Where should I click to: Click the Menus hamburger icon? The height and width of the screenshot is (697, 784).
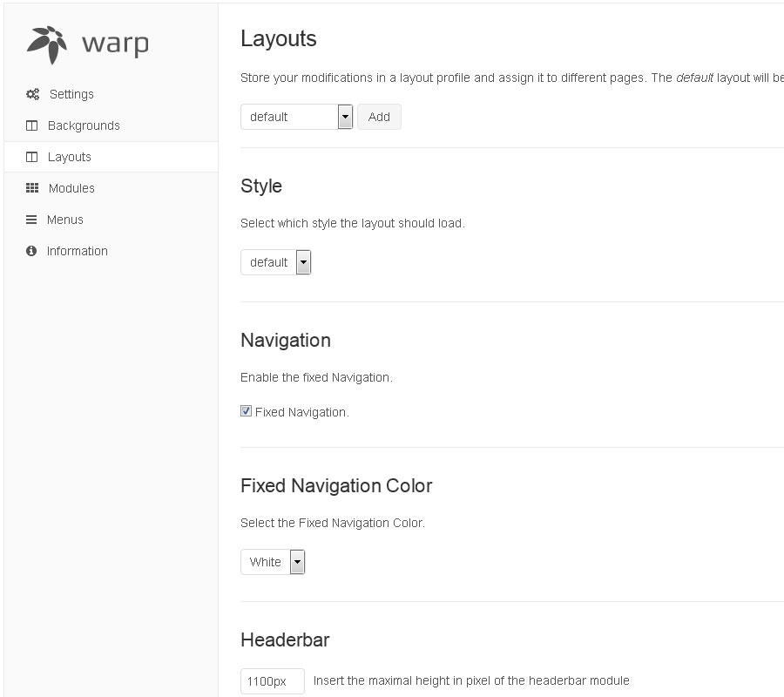pyautogui.click(x=32, y=220)
